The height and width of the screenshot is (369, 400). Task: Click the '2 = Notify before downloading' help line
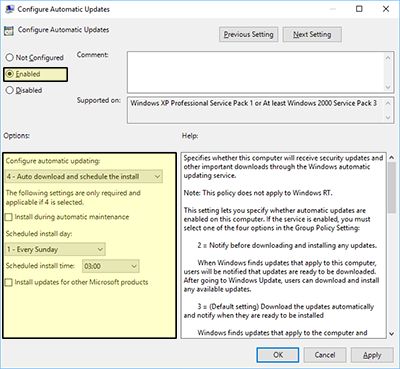tap(287, 246)
